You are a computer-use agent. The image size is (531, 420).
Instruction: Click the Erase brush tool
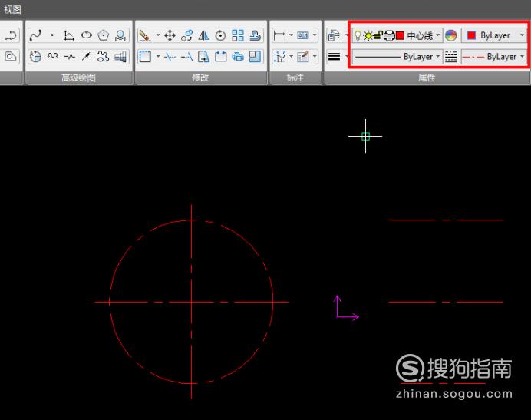[x=145, y=35]
